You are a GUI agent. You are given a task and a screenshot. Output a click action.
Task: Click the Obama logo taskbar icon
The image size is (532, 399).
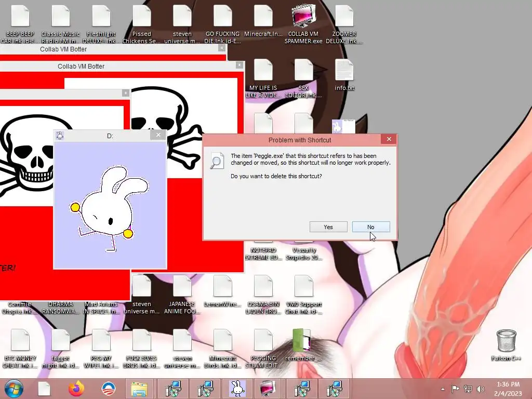(x=109, y=389)
